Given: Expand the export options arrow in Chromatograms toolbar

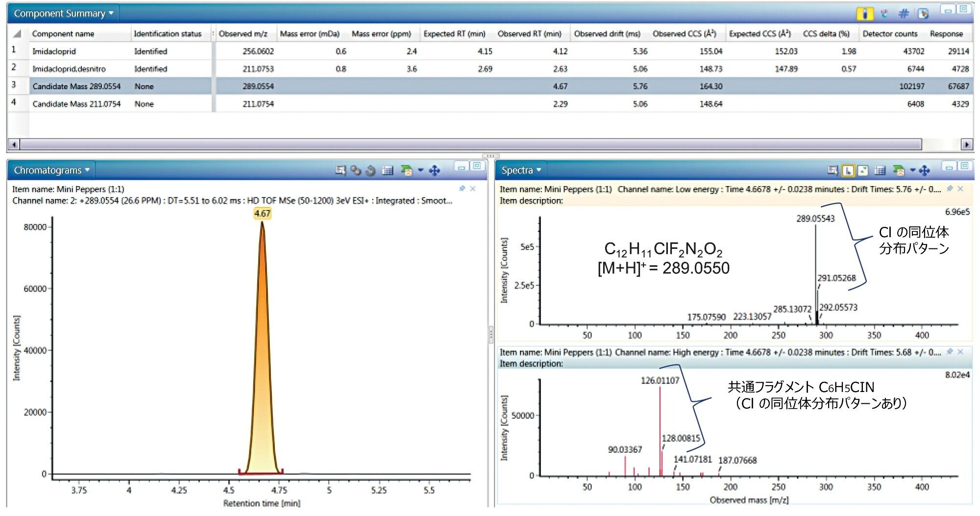Looking at the screenshot, I should [420, 171].
